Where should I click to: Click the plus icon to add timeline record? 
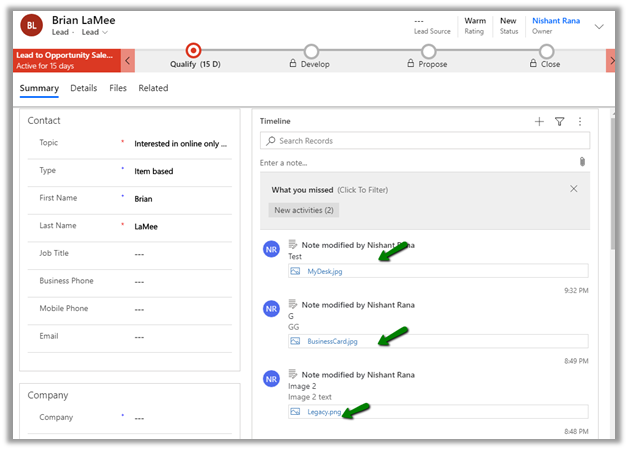pyautogui.click(x=539, y=121)
